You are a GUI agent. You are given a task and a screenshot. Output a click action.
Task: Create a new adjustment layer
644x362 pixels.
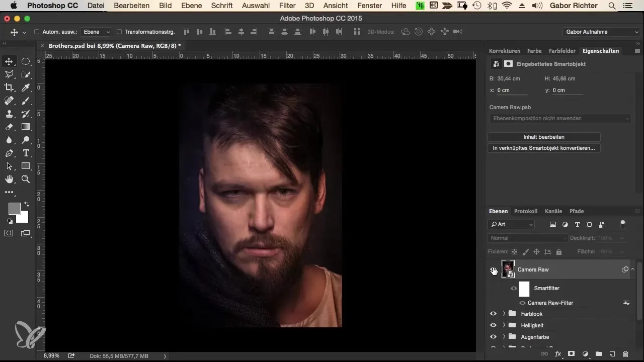click(x=585, y=354)
